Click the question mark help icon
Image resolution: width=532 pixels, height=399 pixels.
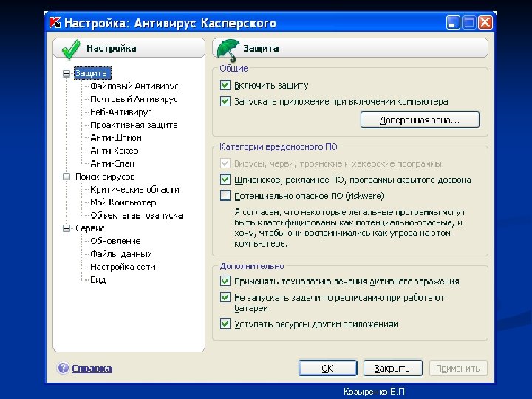63,368
